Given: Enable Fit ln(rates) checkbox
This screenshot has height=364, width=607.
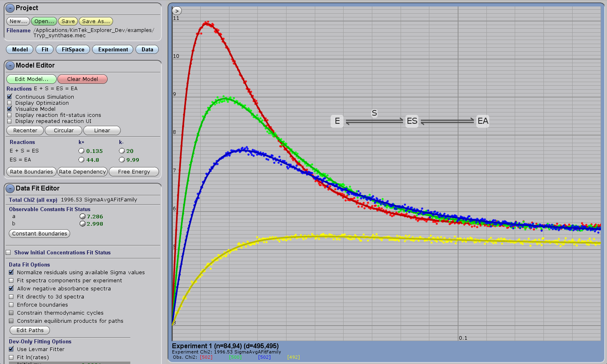Looking at the screenshot, I should tap(11, 357).
